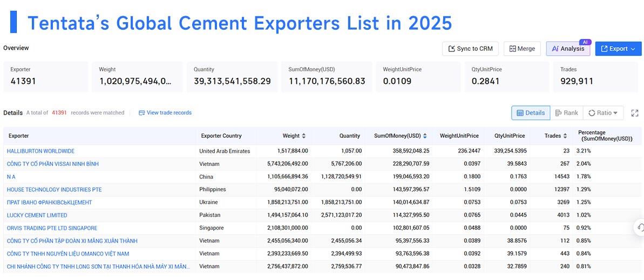Click the View trade records link
This screenshot has height=280, width=644.
coord(165,112)
